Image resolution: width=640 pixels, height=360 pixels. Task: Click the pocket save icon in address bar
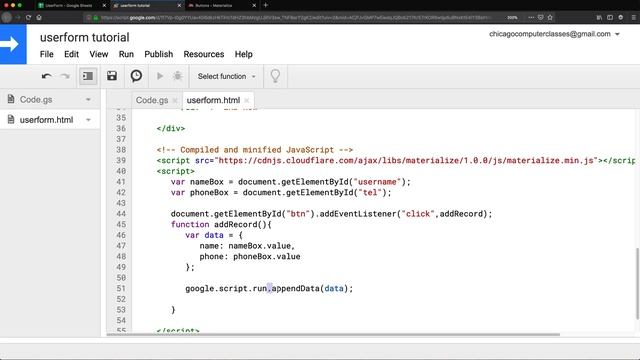pyautogui.click(x=540, y=18)
